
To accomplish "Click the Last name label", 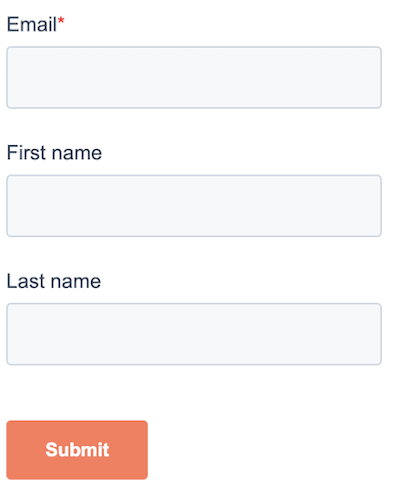I will coord(54,281).
